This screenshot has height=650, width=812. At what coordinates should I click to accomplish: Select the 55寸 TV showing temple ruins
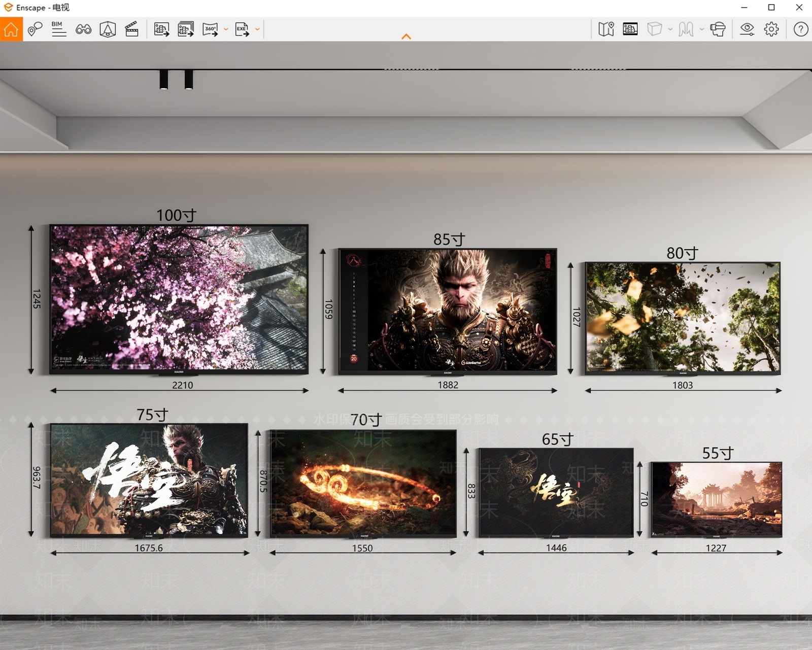(717, 499)
